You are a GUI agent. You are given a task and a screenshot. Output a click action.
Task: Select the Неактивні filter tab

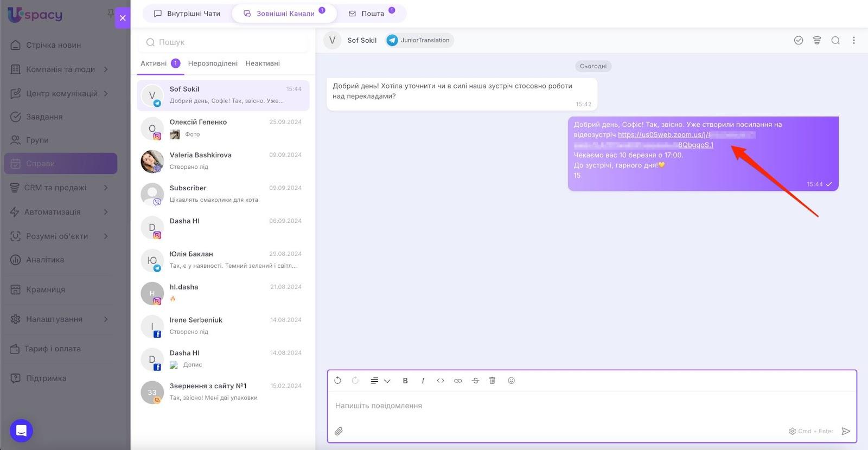[263, 63]
